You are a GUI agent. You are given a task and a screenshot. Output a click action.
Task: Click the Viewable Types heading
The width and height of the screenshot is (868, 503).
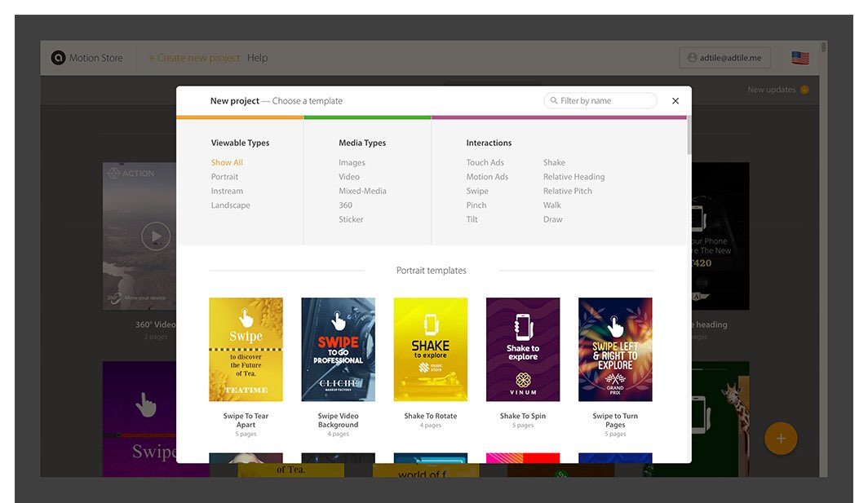pos(240,143)
